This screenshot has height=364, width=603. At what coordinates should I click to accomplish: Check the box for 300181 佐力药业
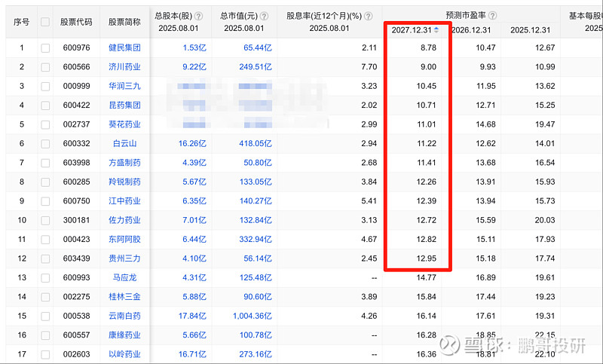[45, 221]
